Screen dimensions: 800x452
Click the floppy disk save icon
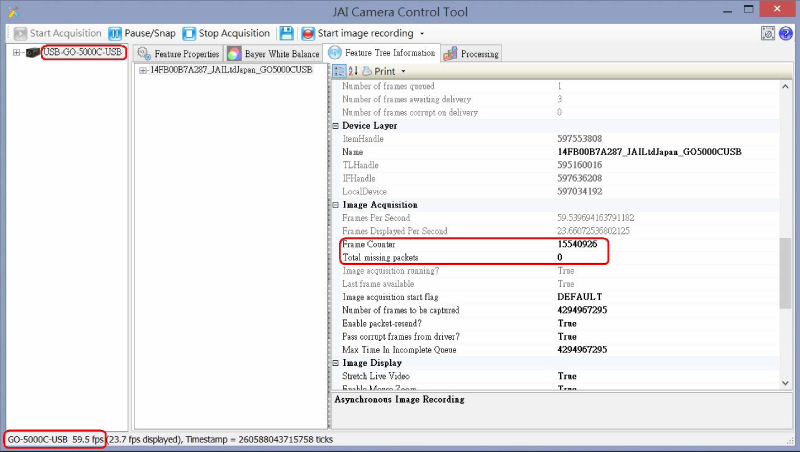coord(287,33)
